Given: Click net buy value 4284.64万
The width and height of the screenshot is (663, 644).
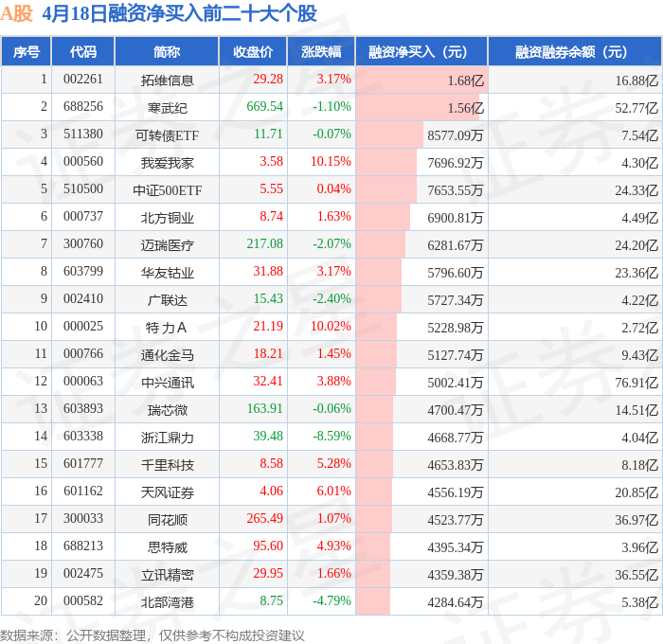Looking at the screenshot, I should (x=456, y=602).
